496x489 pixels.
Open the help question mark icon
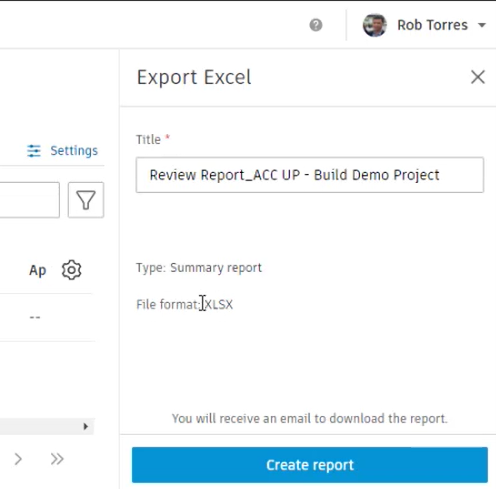[x=316, y=25]
